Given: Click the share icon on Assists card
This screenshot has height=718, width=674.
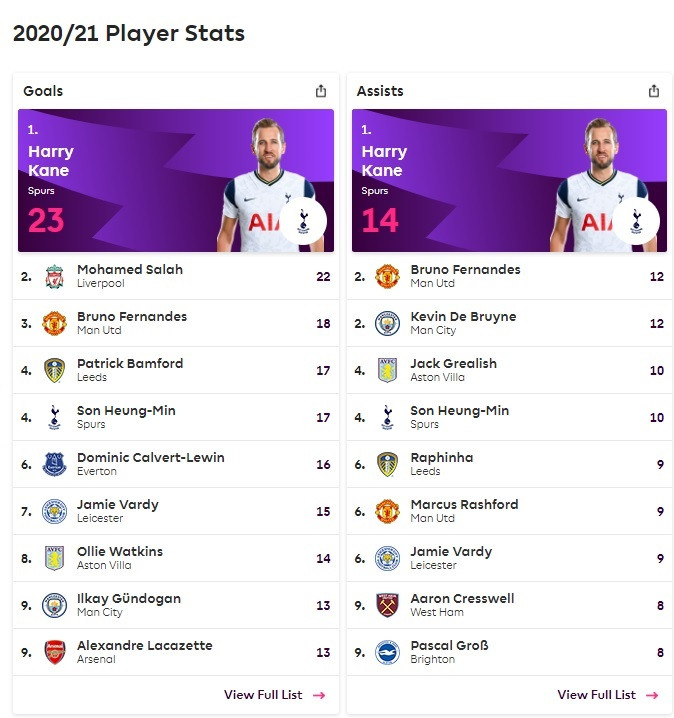Looking at the screenshot, I should click(654, 91).
